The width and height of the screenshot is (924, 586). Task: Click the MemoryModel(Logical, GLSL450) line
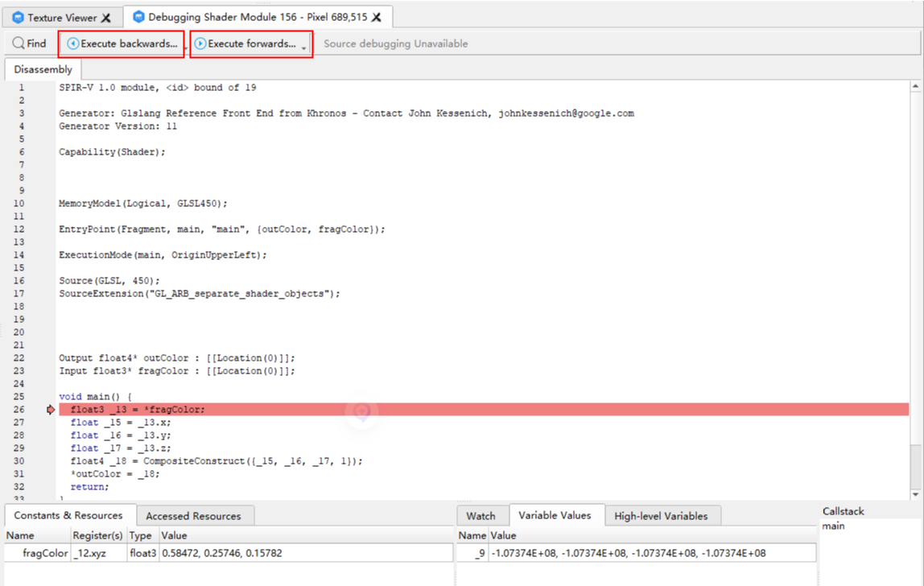point(142,204)
